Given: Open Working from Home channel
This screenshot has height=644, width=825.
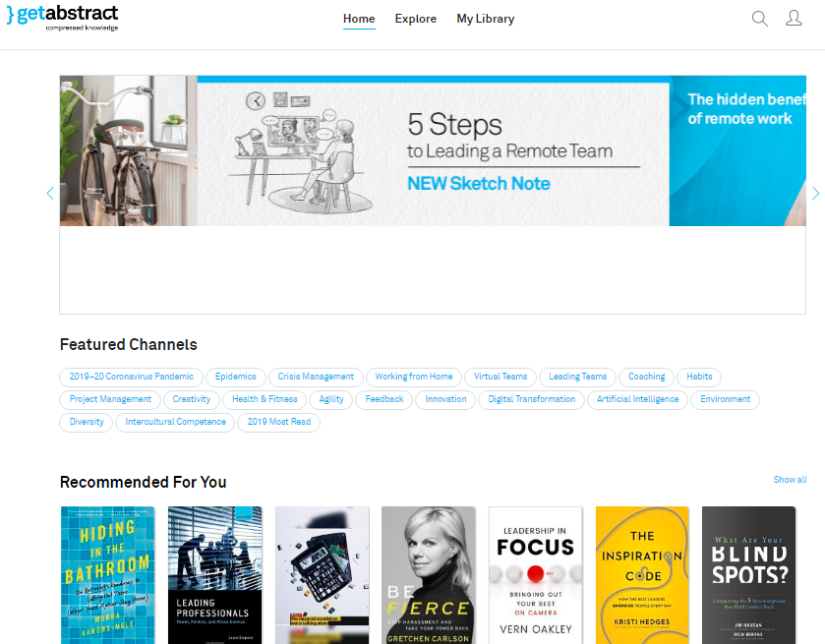Looking at the screenshot, I should point(414,377).
